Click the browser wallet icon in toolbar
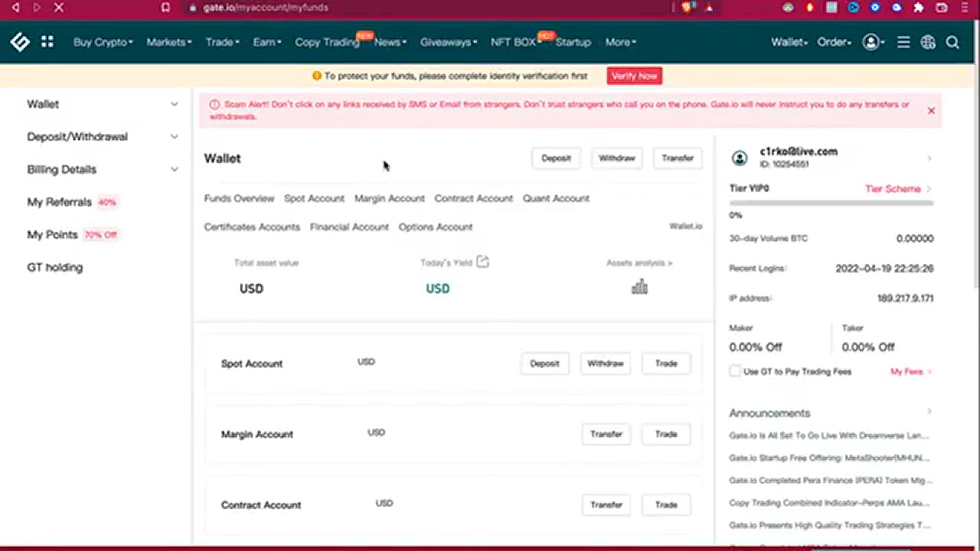The width and height of the screenshot is (980, 551). [942, 8]
